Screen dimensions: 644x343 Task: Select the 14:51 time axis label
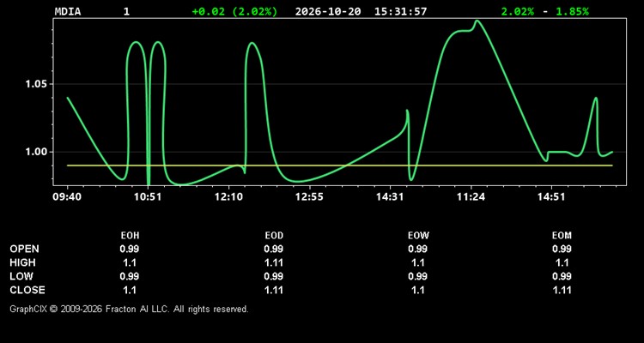tap(551, 197)
